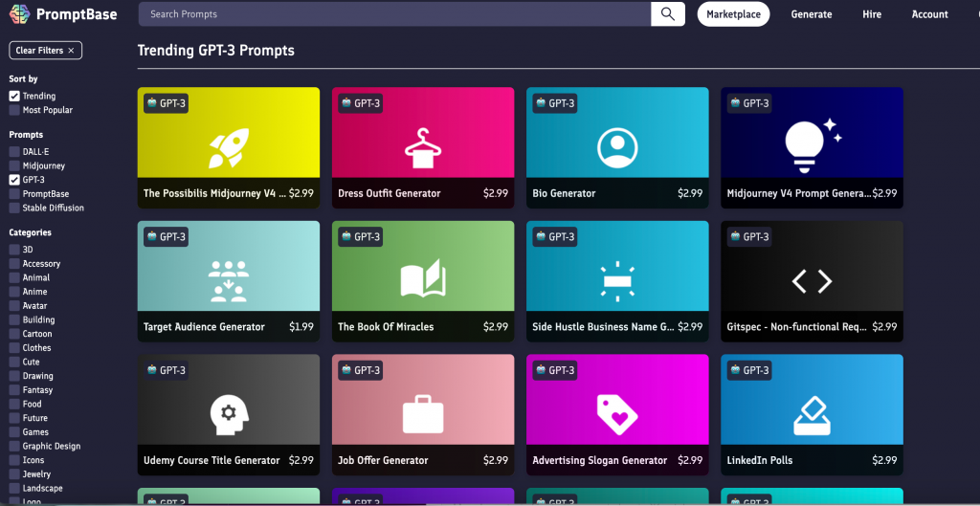
Task: Click the search magnifier button
Action: pyautogui.click(x=667, y=13)
